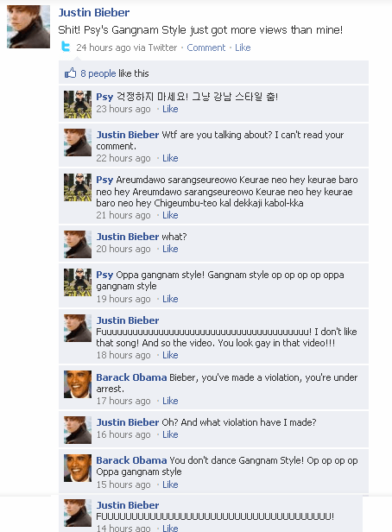Click Obama's avatar on the 'You don't dance' comment
Screen dimensions: 392x532
(x=78, y=468)
